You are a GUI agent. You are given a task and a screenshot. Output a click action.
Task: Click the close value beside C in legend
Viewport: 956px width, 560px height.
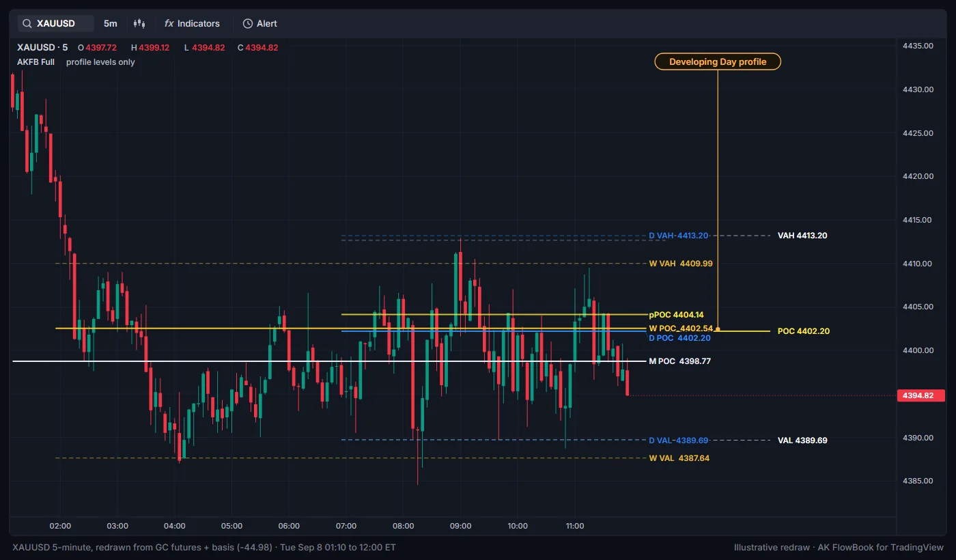262,48
